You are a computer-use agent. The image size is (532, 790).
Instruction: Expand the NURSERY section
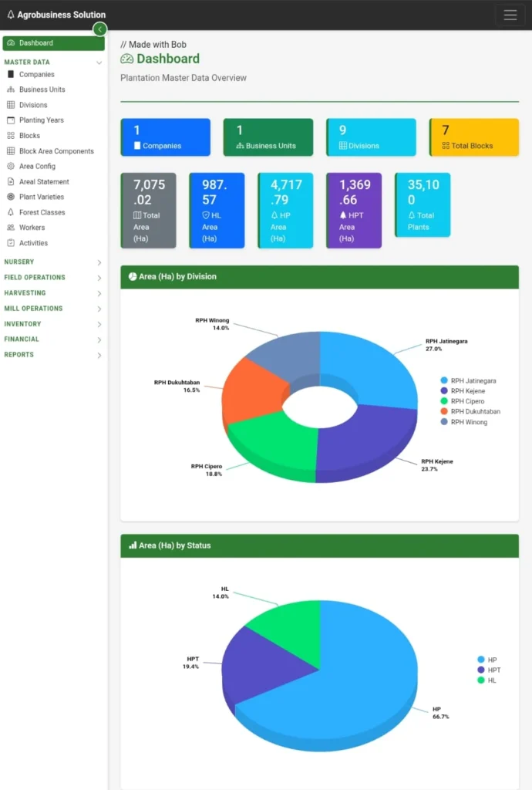[53, 262]
